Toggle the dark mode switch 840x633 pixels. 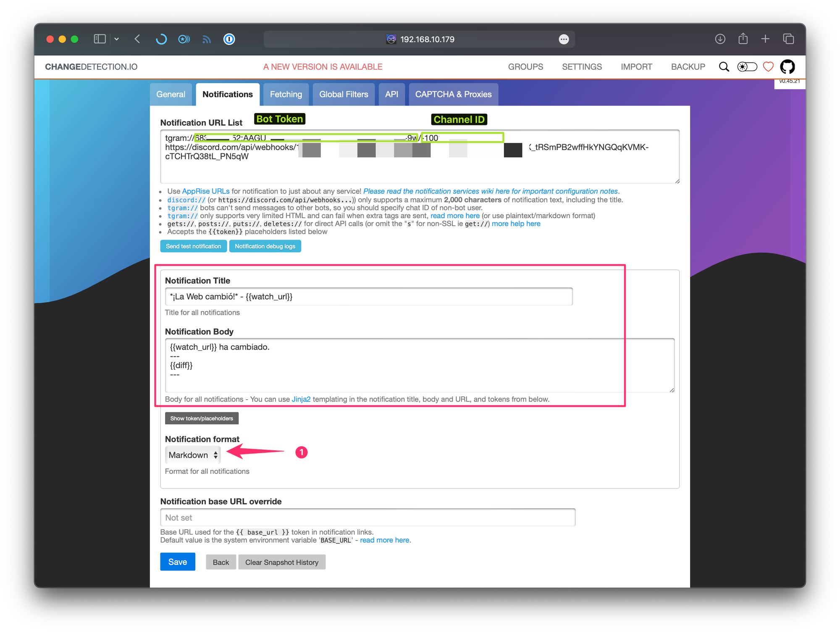[747, 67]
